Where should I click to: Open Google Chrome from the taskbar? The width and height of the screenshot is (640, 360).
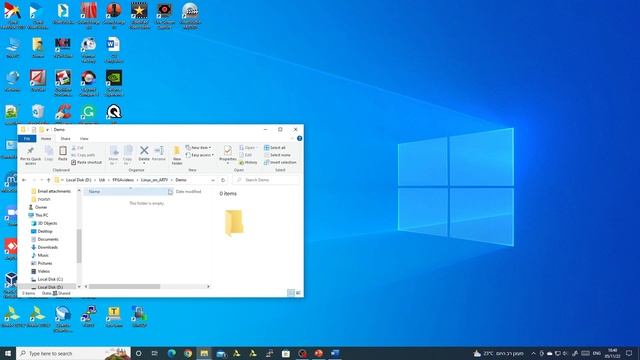tap(188, 353)
